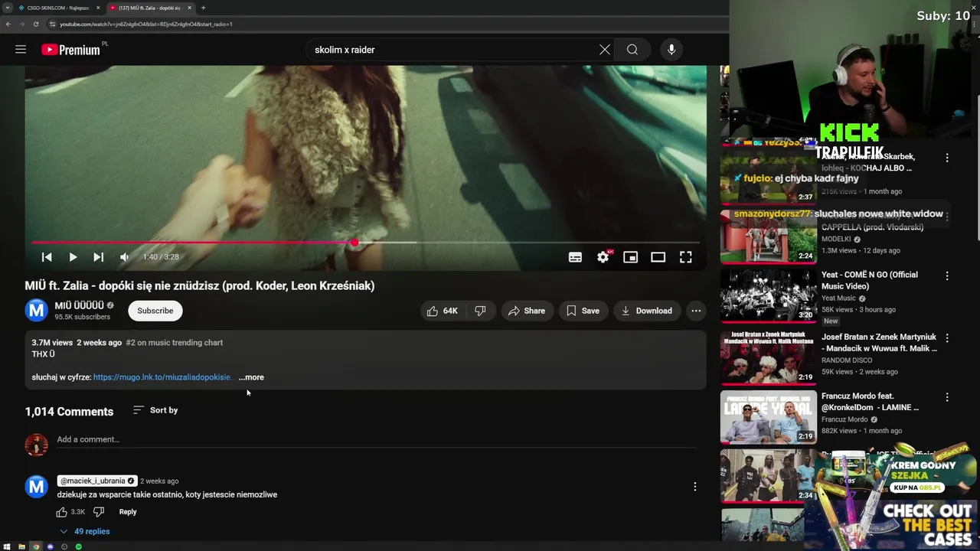Switch to theater mode
Image resolution: width=980 pixels, height=551 pixels.
click(658, 257)
